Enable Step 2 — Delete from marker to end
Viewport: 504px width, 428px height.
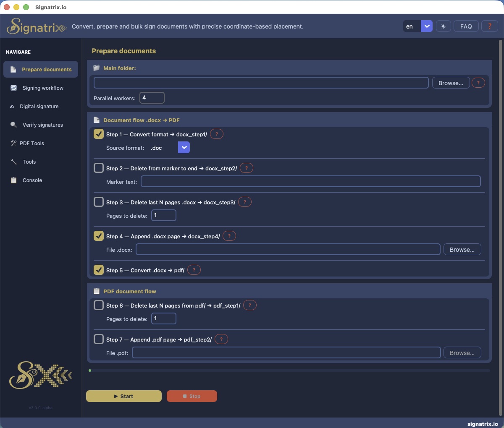click(99, 167)
